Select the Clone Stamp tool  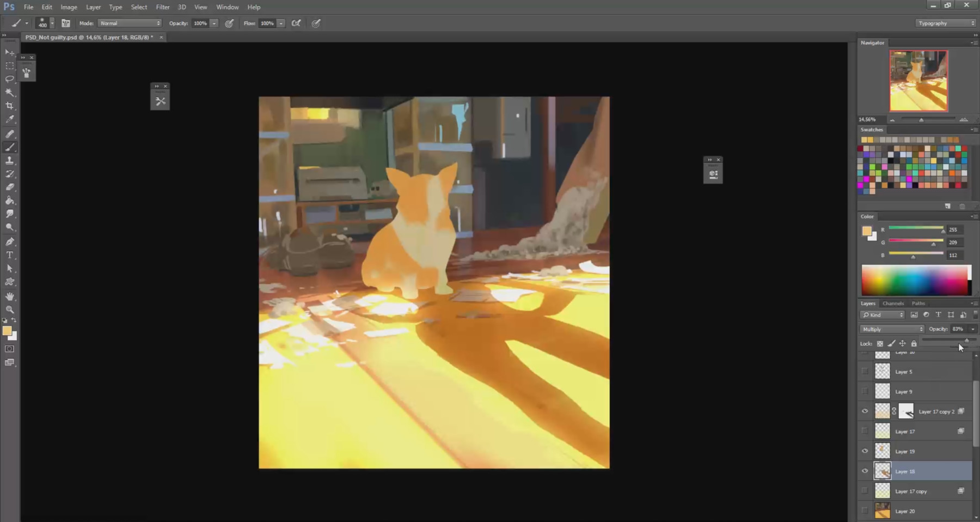coord(10,160)
